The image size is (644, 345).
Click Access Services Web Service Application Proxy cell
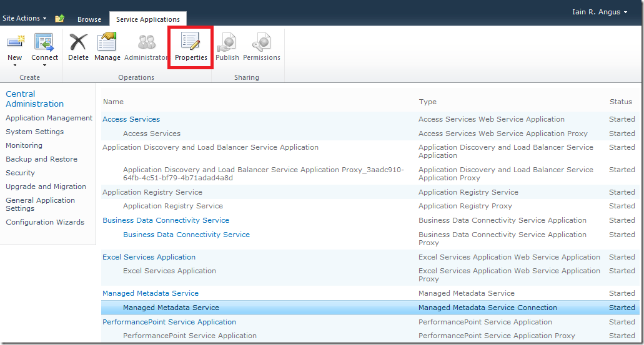click(503, 134)
